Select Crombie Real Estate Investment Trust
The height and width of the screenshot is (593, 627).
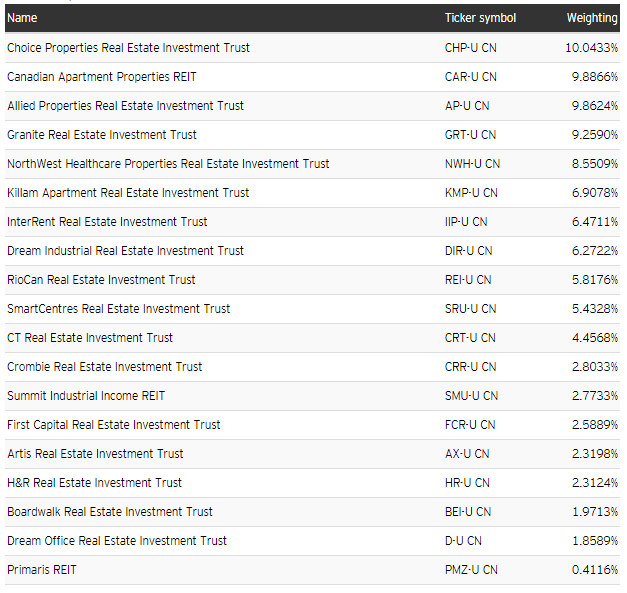pos(105,367)
